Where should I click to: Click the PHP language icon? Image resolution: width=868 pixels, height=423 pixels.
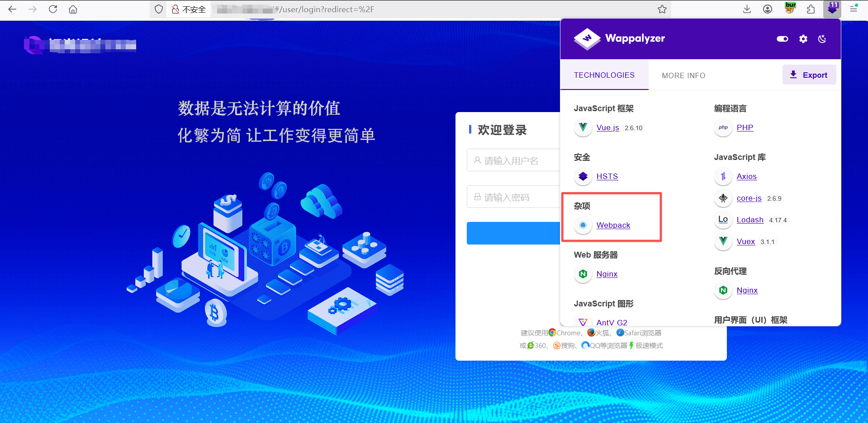click(723, 128)
